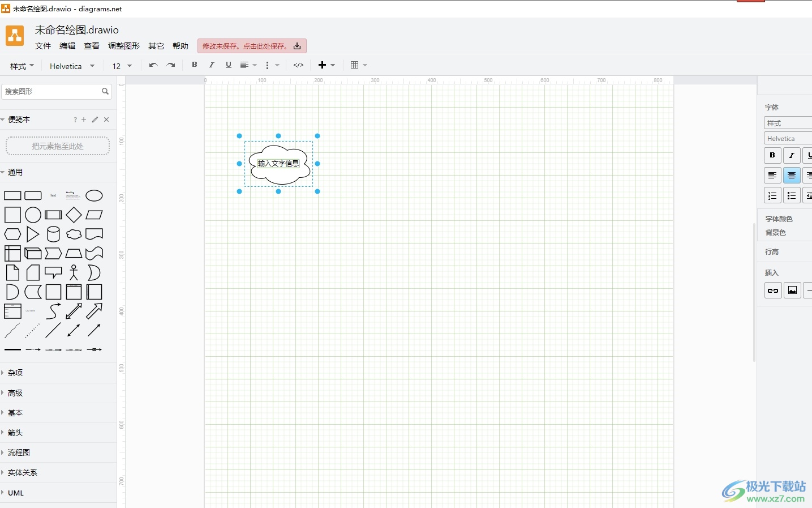Select the actor stick figure shape
This screenshot has height=508, width=812.
[x=74, y=273]
